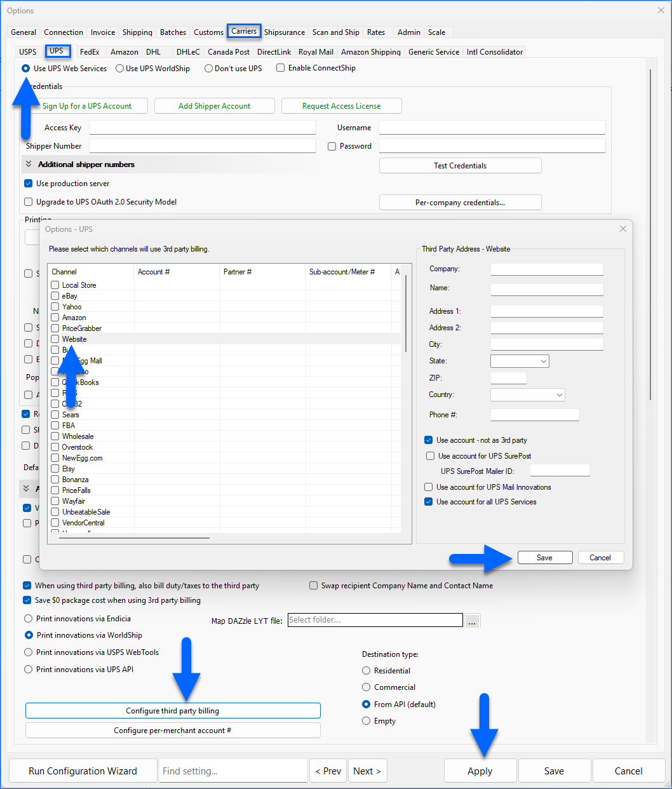Select Use UPS WorldShip radio button
Image resolution: width=672 pixels, height=789 pixels.
click(119, 69)
